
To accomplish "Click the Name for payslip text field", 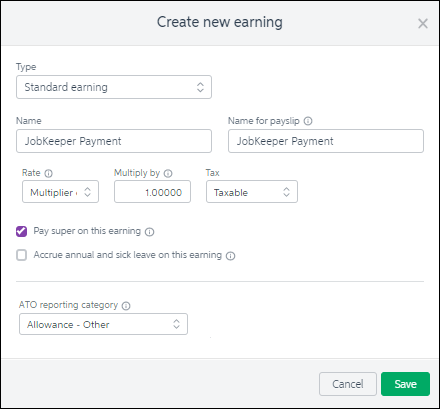I will (x=326, y=141).
